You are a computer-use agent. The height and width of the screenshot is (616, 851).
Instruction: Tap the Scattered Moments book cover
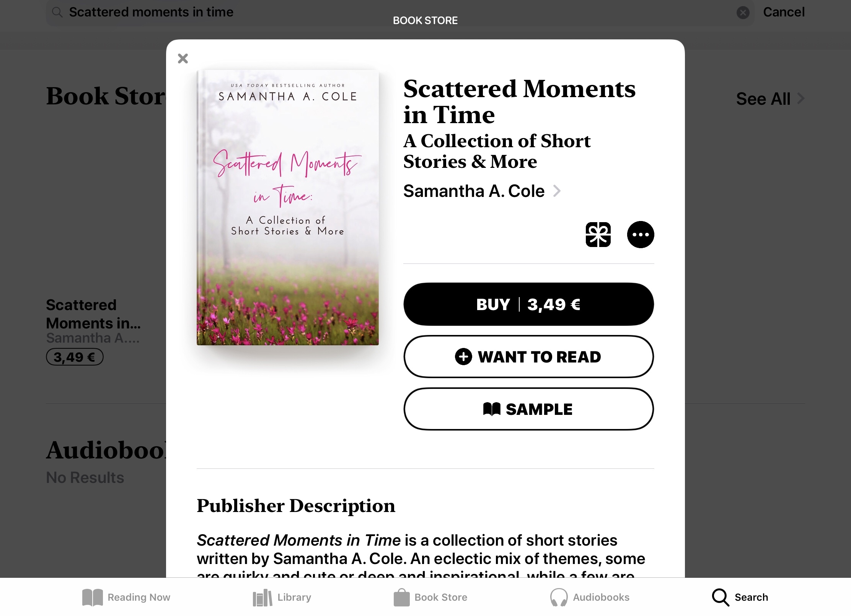pyautogui.click(x=288, y=208)
